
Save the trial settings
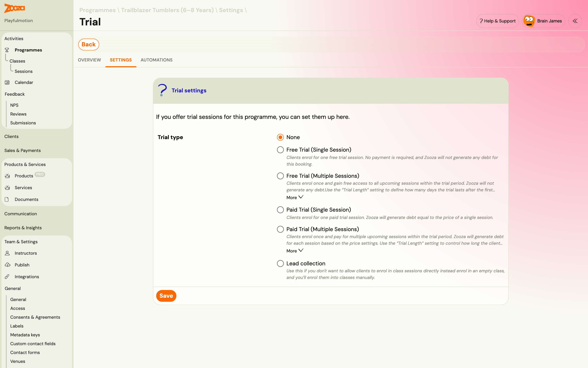tap(166, 296)
